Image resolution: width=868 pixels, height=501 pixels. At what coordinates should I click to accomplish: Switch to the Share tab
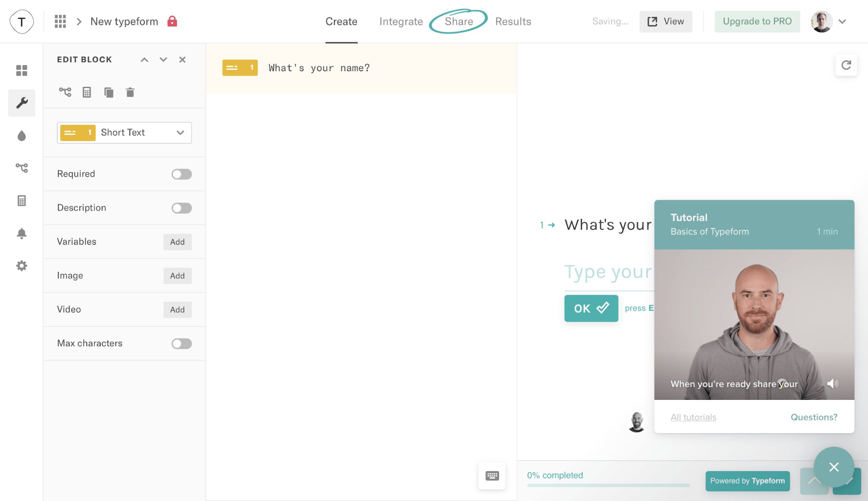[x=459, y=22]
